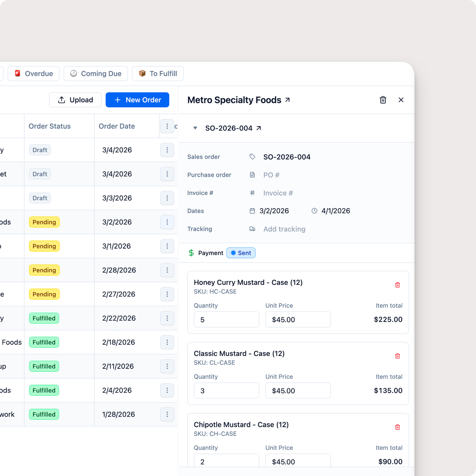This screenshot has height=476, width=476.
Task: Open the table column options menu in the header
Action: (167, 126)
